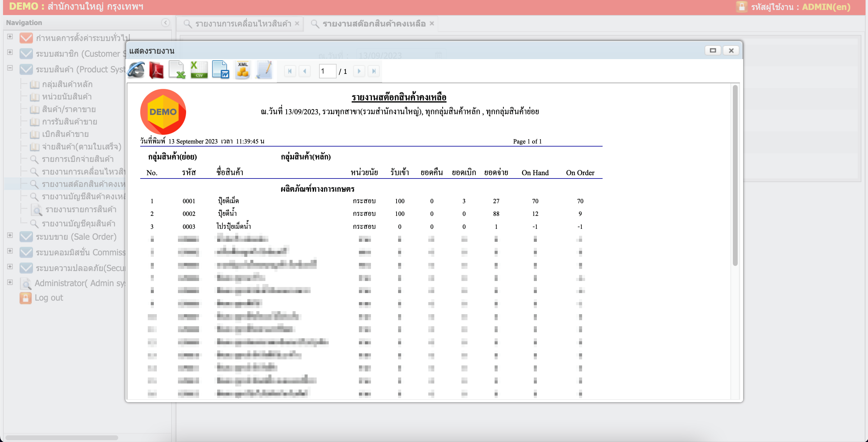This screenshot has height=442, width=868.
Task: Jump to last report page
Action: [x=374, y=71]
